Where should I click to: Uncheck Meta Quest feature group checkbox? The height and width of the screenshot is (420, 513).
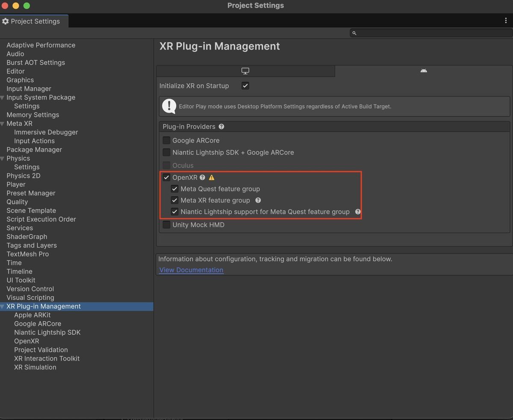pos(175,189)
